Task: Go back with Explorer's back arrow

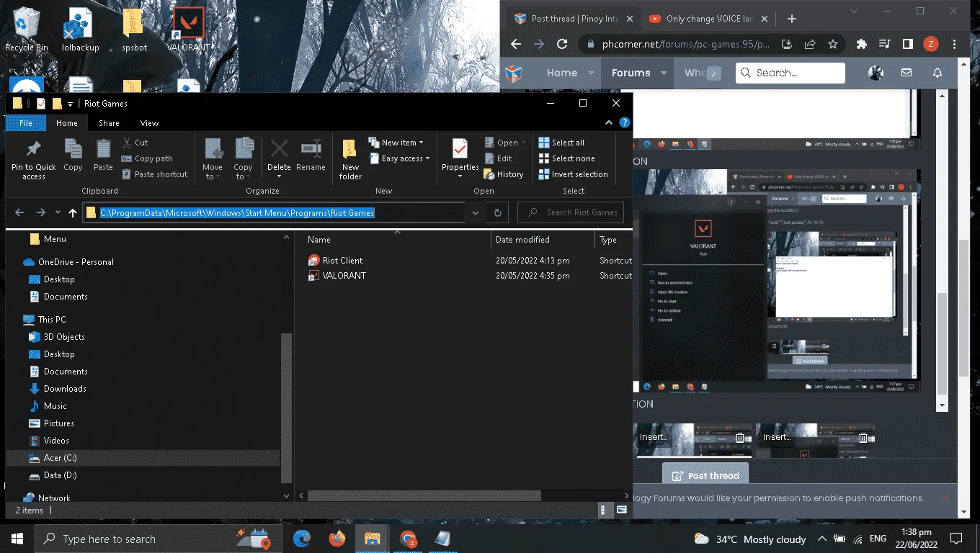Action: click(20, 212)
